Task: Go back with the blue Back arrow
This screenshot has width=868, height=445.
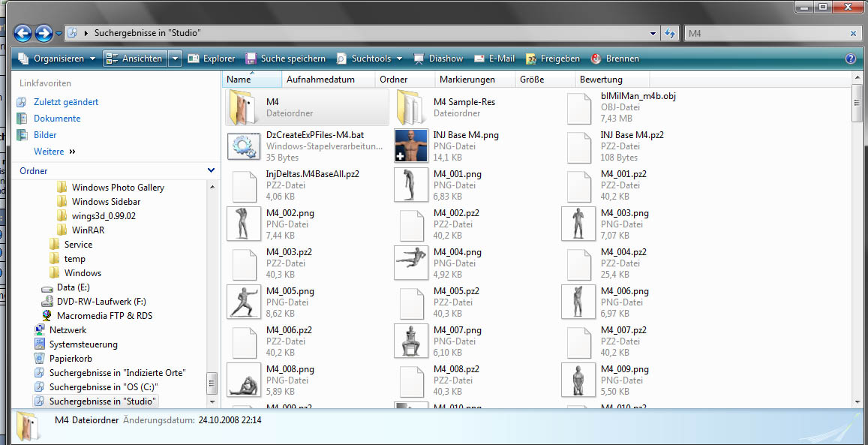Action: (x=23, y=33)
